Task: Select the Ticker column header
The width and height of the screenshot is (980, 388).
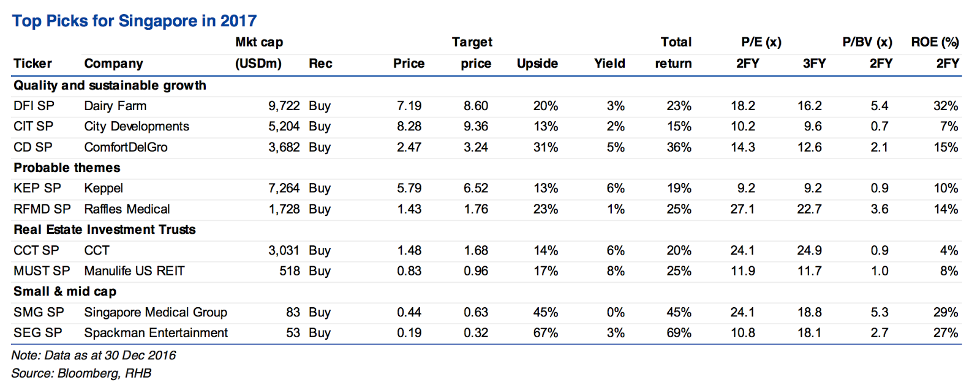Action: click(32, 64)
